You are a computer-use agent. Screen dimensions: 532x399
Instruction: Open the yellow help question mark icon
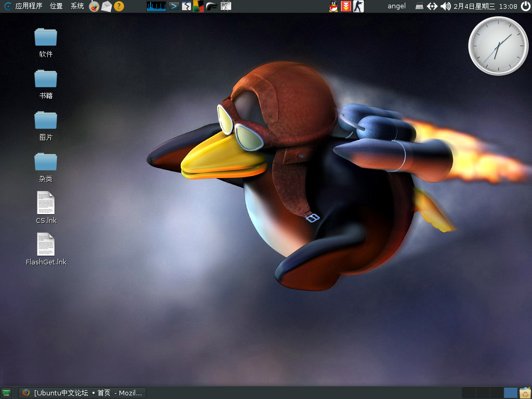coord(119,6)
